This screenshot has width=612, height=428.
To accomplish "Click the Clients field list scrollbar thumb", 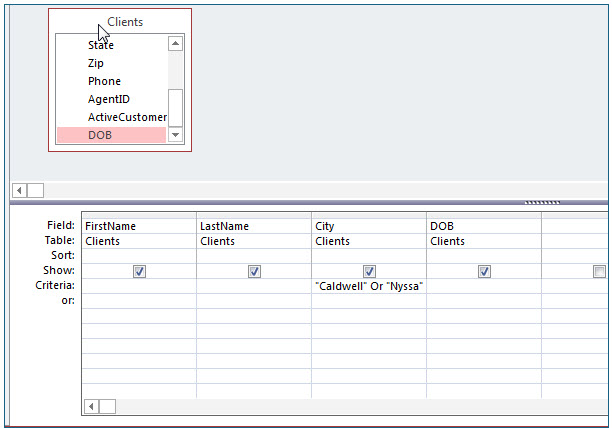I will [x=175, y=108].
